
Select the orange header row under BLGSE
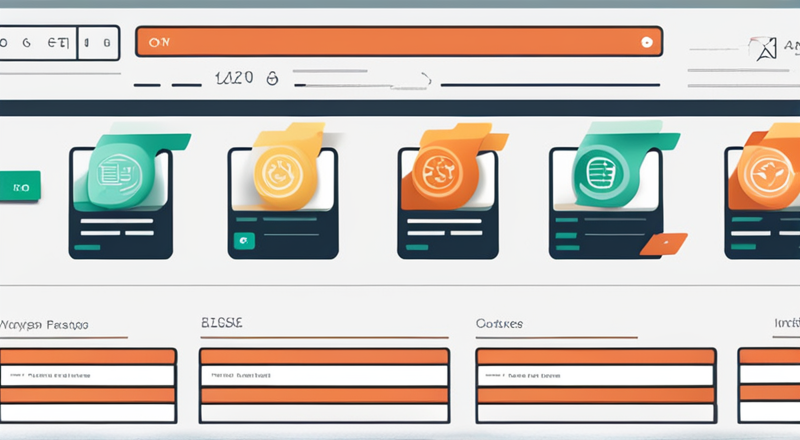tap(324, 356)
